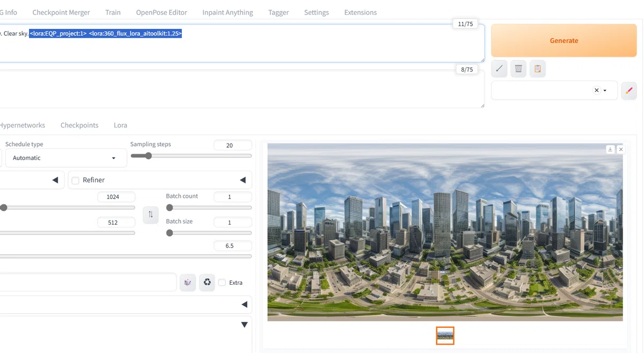Expand the collapsed panel below the seed row

245,305
